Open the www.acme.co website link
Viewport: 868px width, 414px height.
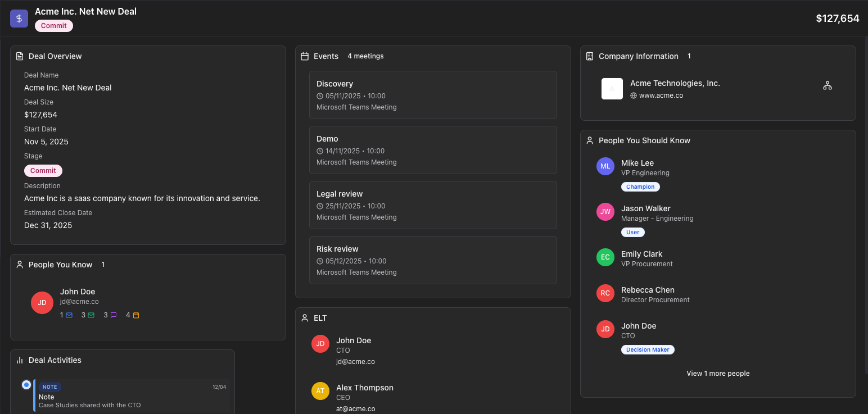click(x=662, y=95)
